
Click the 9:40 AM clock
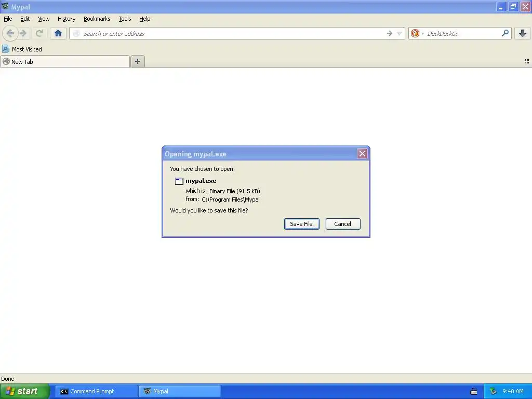(513, 391)
